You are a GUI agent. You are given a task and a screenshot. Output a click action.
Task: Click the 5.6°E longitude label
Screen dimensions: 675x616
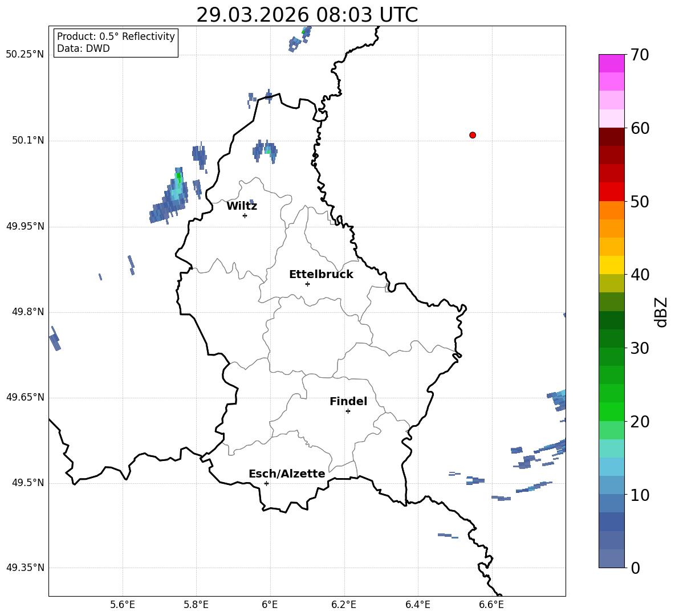click(x=123, y=605)
